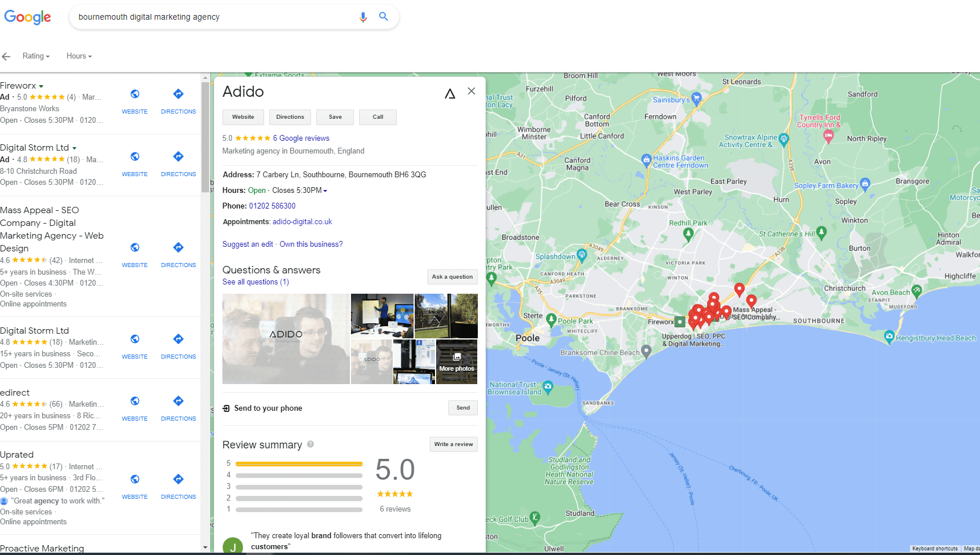
Task: Click the Google logo
Action: point(27,17)
